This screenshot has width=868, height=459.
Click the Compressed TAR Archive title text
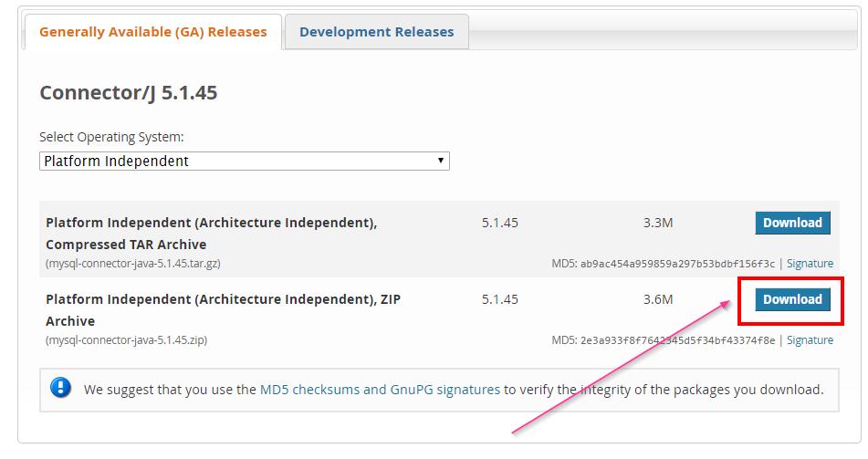(212, 233)
